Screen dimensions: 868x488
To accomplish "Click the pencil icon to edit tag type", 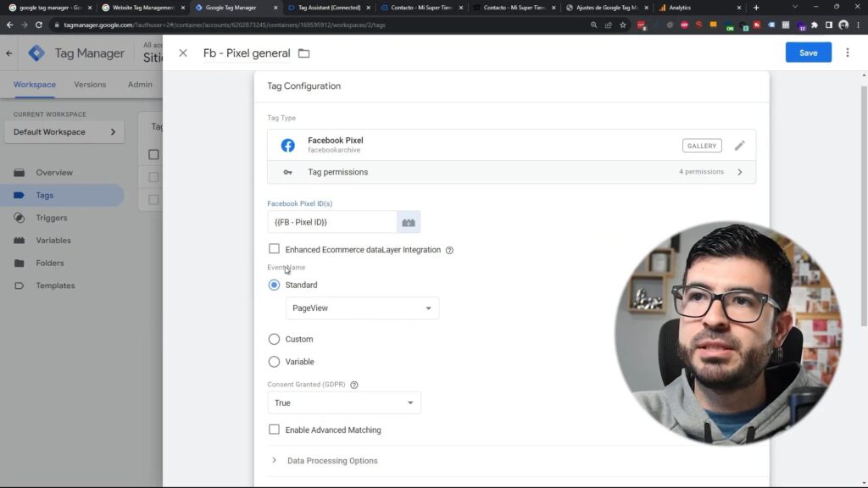I will [x=739, y=146].
